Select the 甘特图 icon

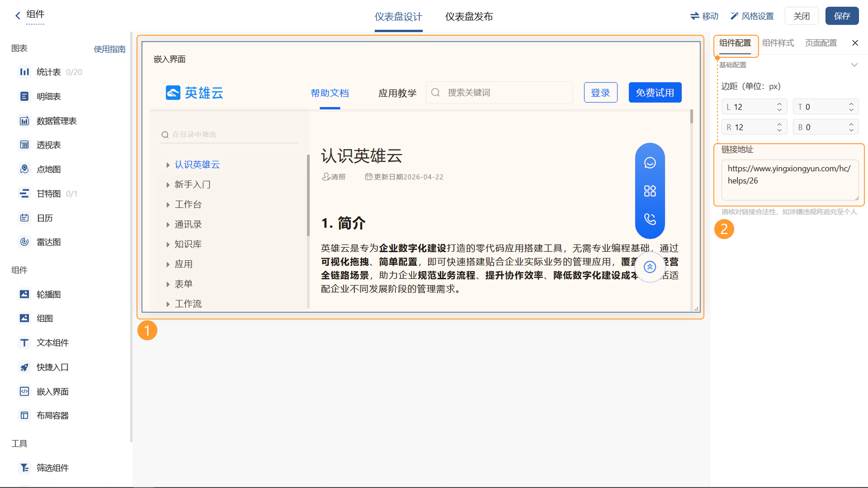[24, 193]
